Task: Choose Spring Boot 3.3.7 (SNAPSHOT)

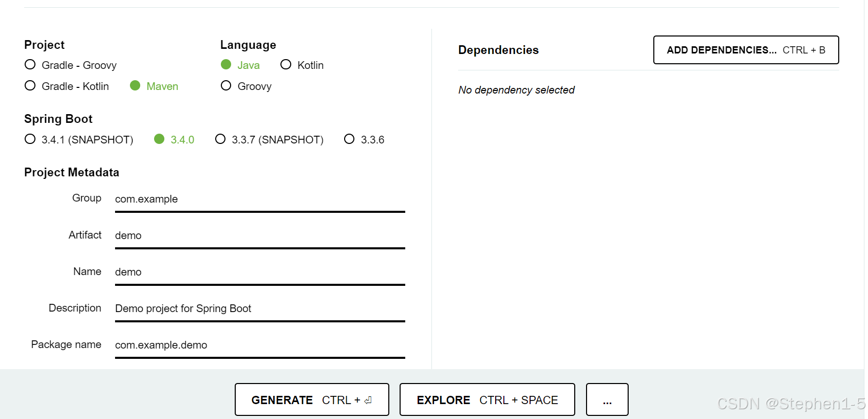Action: click(x=269, y=140)
